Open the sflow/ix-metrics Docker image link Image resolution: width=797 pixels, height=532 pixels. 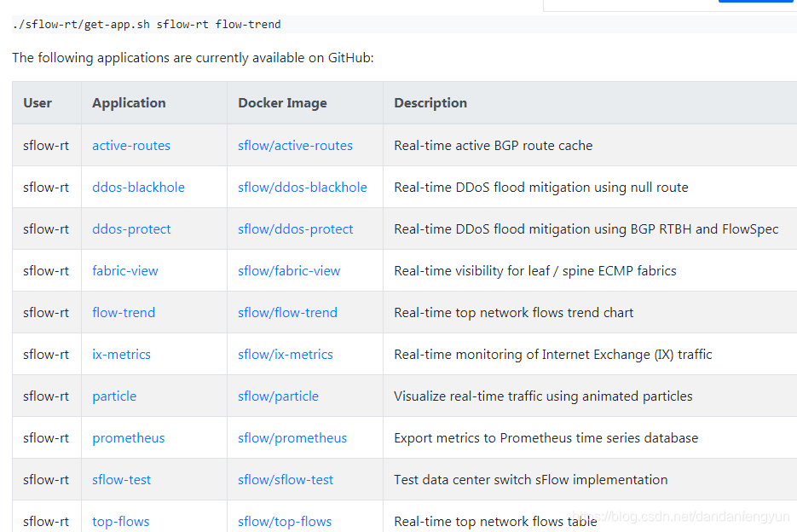click(286, 354)
